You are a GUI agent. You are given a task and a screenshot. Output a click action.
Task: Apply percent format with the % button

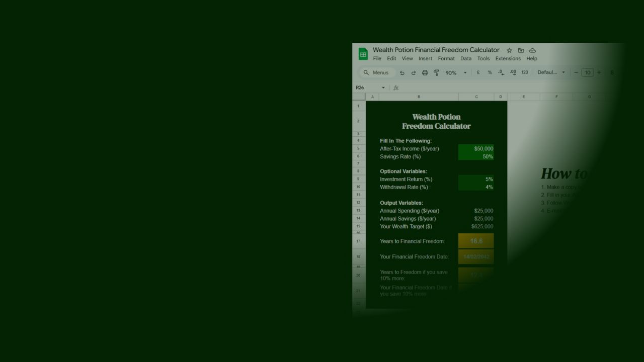point(490,72)
